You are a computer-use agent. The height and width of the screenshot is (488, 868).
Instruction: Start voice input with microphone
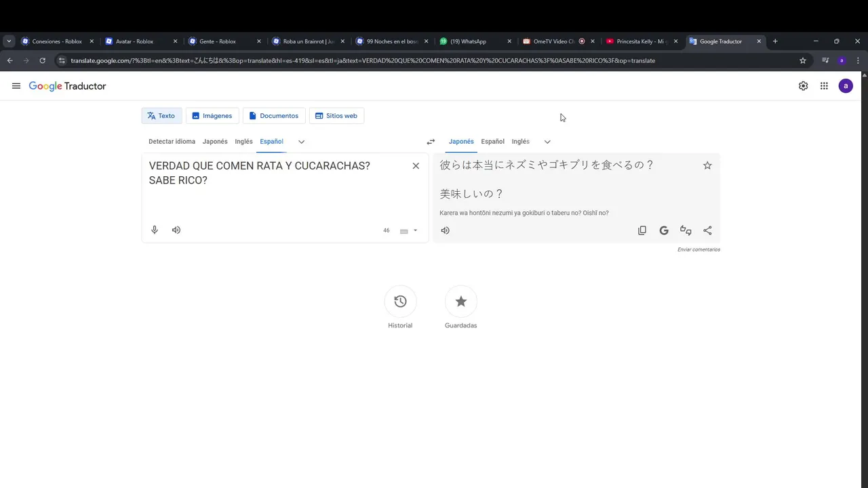pos(155,230)
